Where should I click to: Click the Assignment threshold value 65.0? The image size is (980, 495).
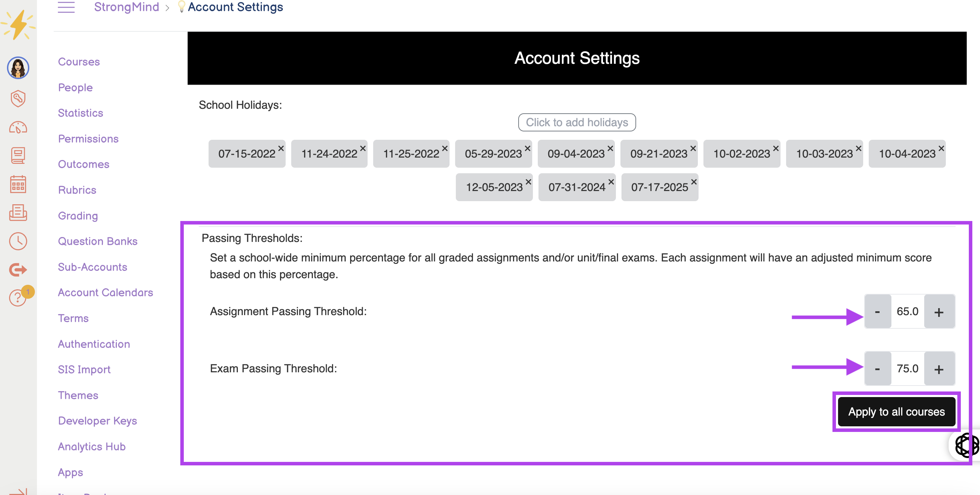[x=907, y=311]
